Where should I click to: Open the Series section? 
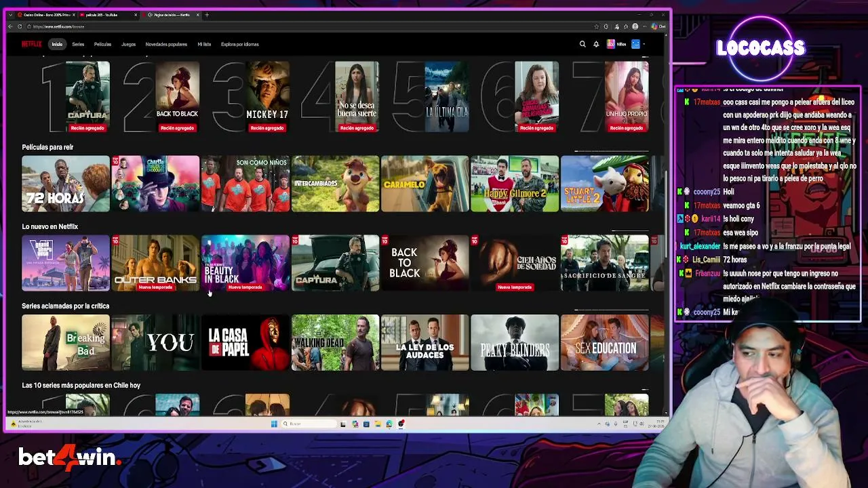click(78, 44)
